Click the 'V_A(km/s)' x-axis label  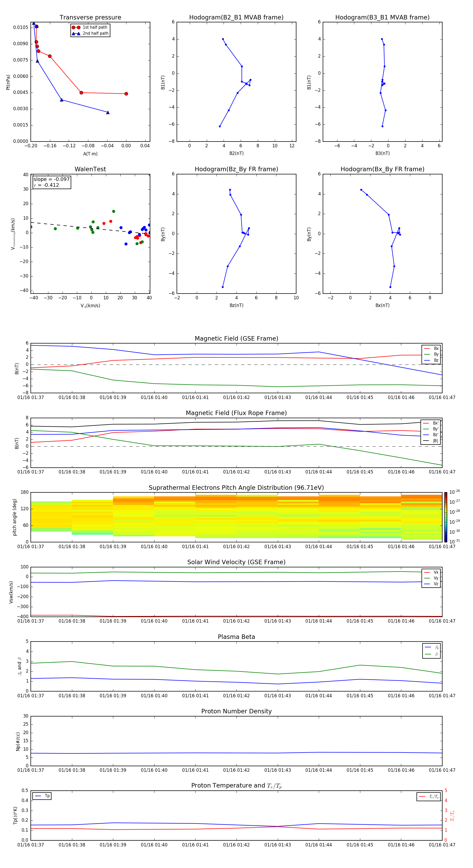pos(90,306)
